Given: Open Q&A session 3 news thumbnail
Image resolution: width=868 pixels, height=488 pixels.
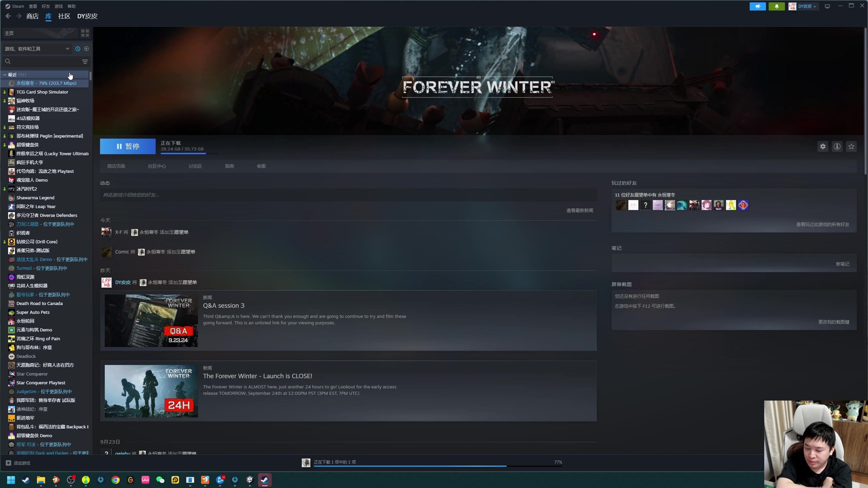Looking at the screenshot, I should point(151,321).
